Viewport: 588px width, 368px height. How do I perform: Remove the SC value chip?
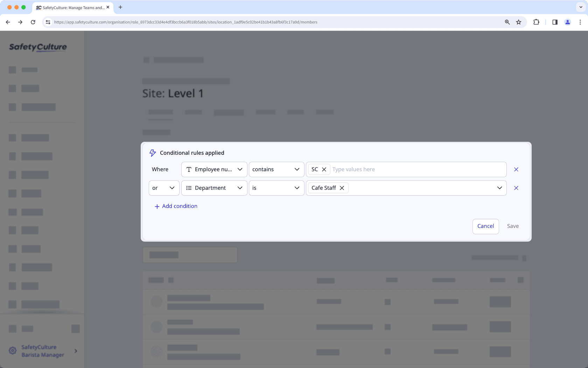click(324, 169)
